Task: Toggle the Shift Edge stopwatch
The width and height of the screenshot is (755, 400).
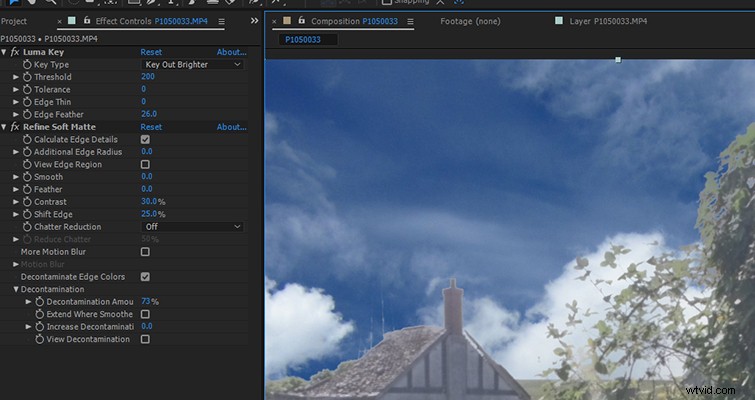Action: click(x=27, y=215)
